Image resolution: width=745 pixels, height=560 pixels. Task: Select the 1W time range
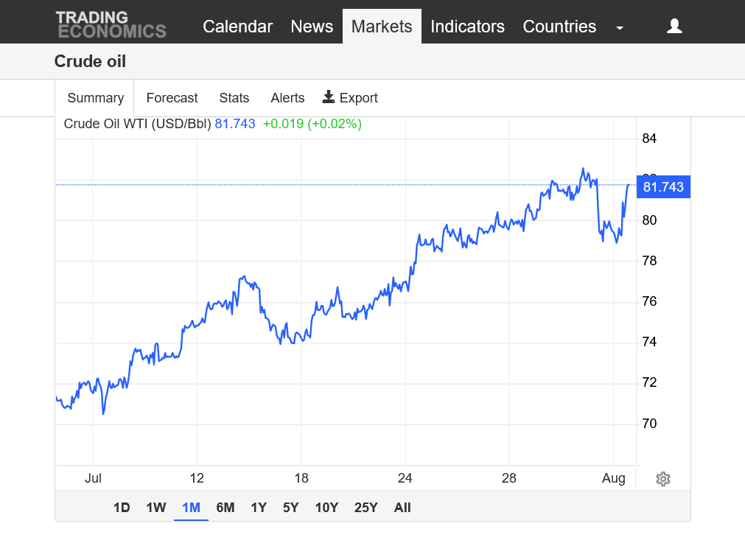(156, 507)
